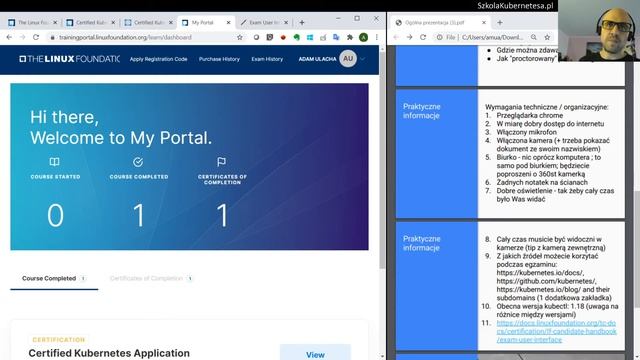Click the Hi there, Welcome to My Portal heading
Image resolution: width=640 pixels, height=360 pixels.
click(121, 127)
